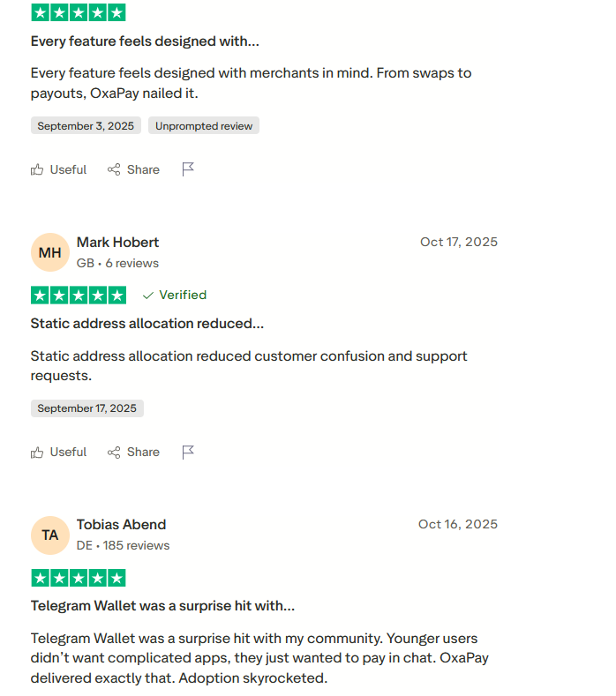Open Tobias Abend's reviewer profile name
Viewport: 616px width, 696px height.
tap(121, 524)
